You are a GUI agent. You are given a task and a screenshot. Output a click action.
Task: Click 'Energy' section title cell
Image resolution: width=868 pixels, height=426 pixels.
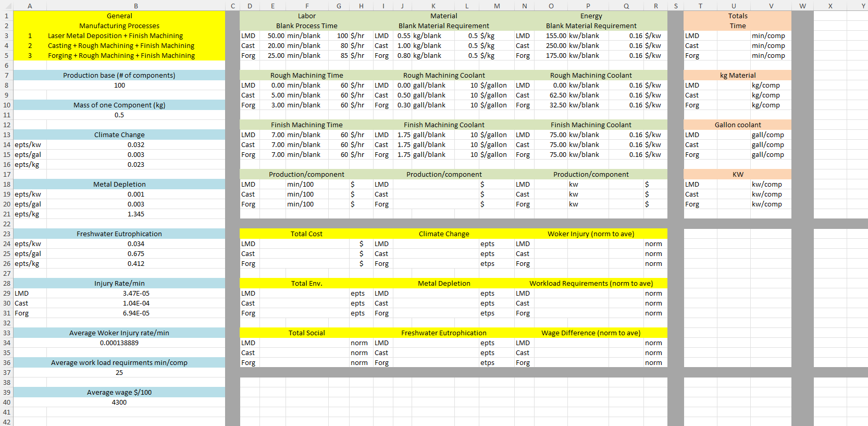pyautogui.click(x=591, y=16)
